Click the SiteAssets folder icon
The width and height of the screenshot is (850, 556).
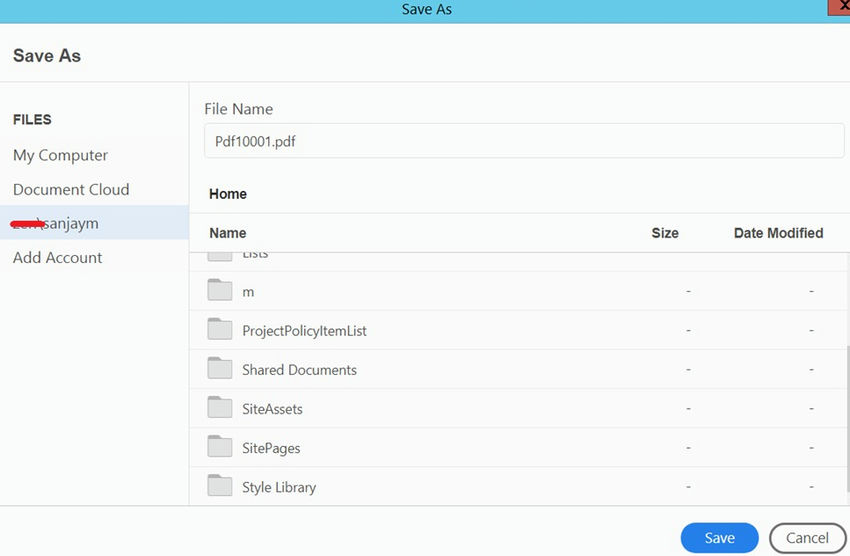click(x=220, y=407)
